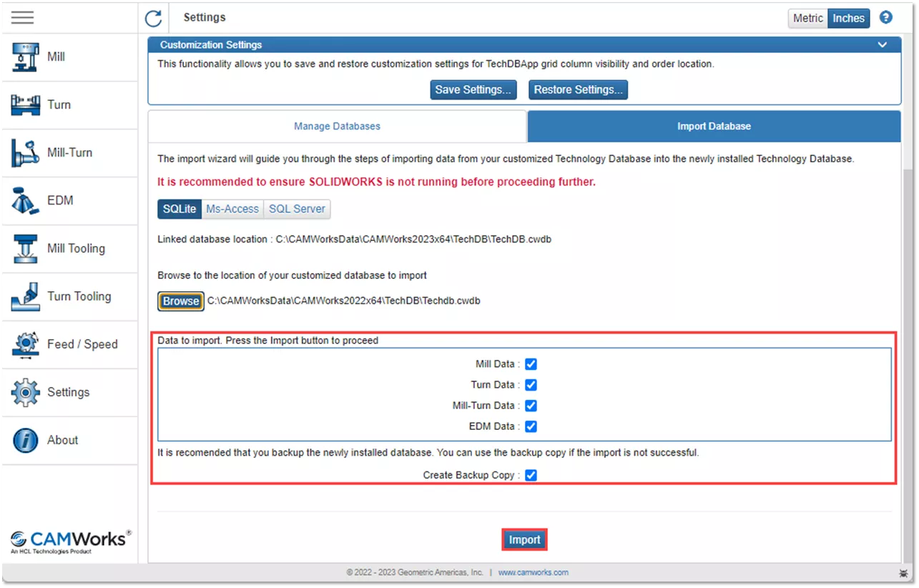Click the Import button

[x=524, y=540]
